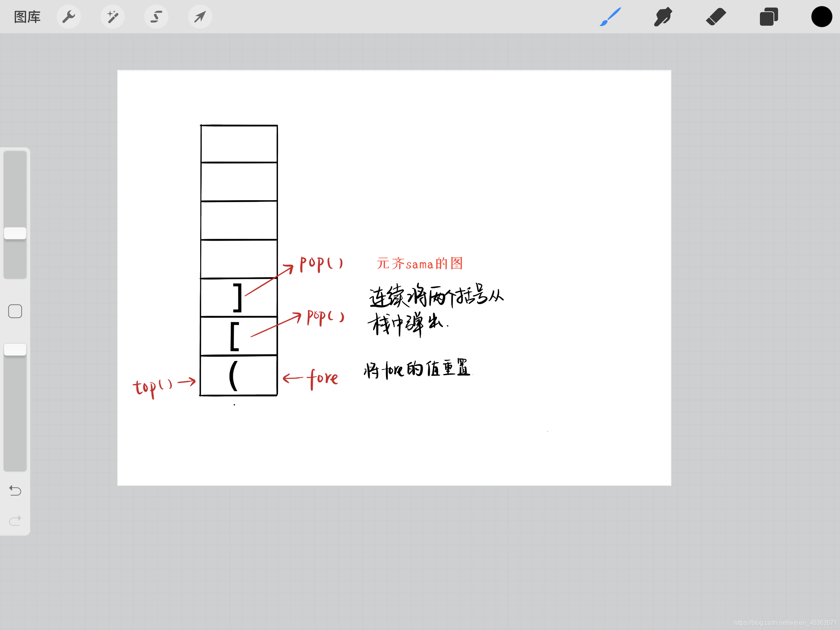
Task: Click the lower 'pop()' label beside the stack
Action: (x=326, y=318)
